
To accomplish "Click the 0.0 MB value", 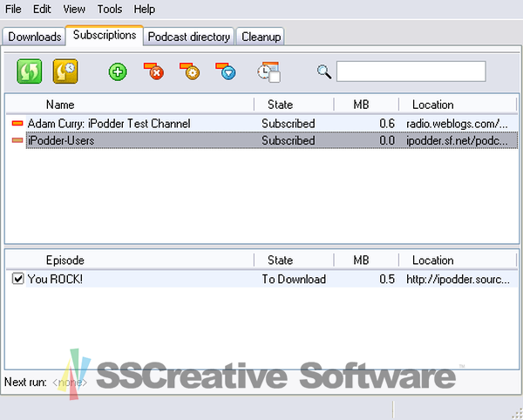I will pos(387,140).
